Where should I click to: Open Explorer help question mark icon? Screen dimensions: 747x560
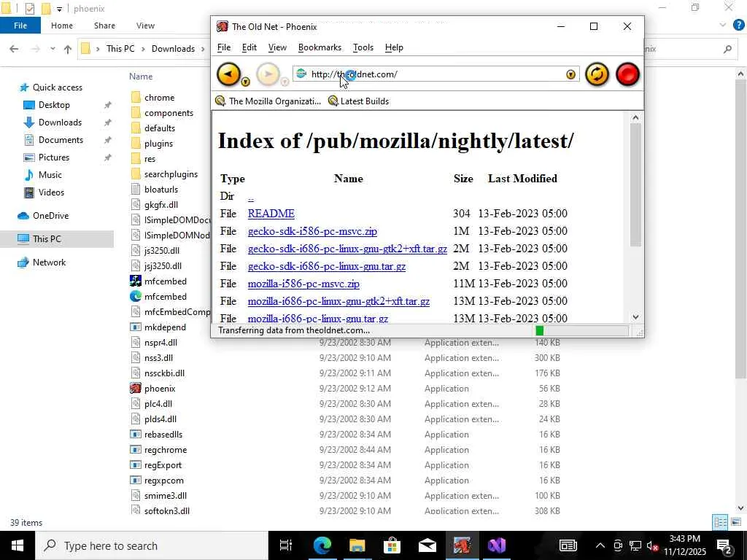738,26
